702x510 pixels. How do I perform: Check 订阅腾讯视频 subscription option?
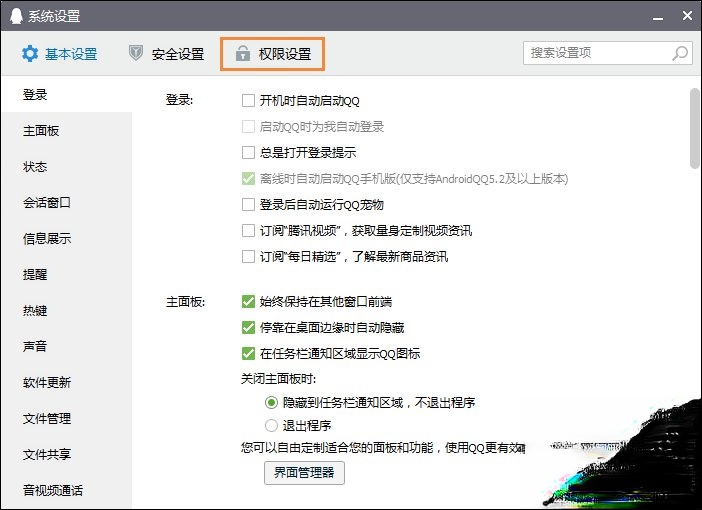click(248, 231)
